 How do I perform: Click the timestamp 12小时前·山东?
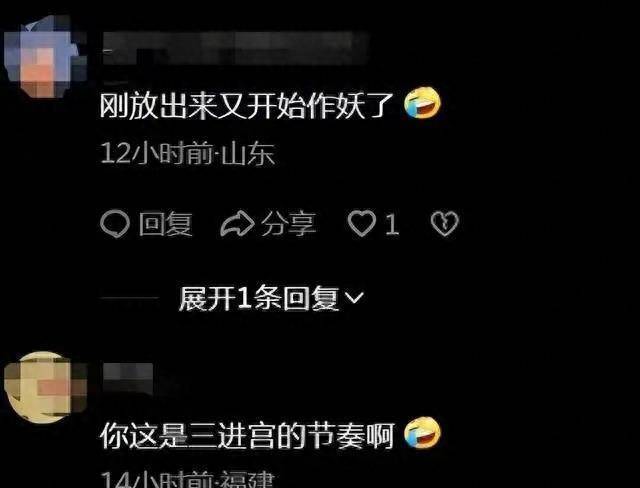click(187, 153)
